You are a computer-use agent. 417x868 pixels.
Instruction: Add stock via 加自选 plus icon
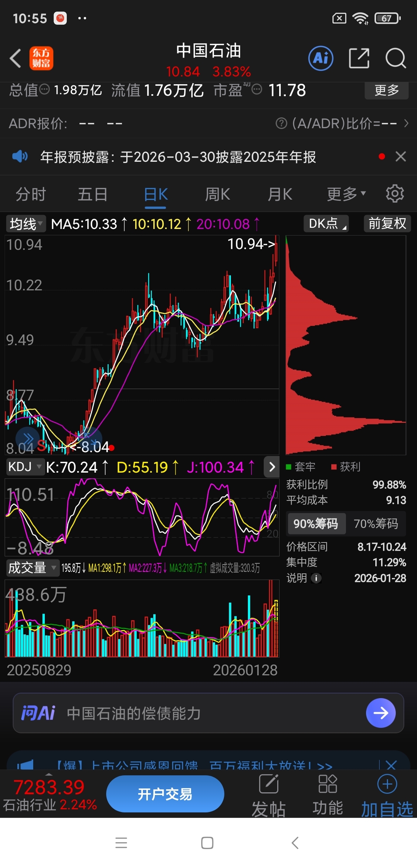(x=387, y=784)
